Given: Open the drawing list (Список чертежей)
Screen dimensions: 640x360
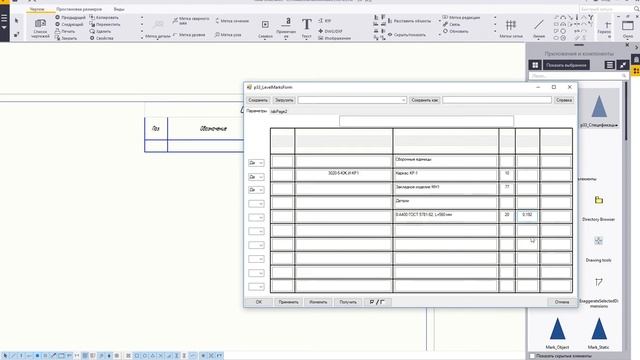Looking at the screenshot, I should [40, 28].
